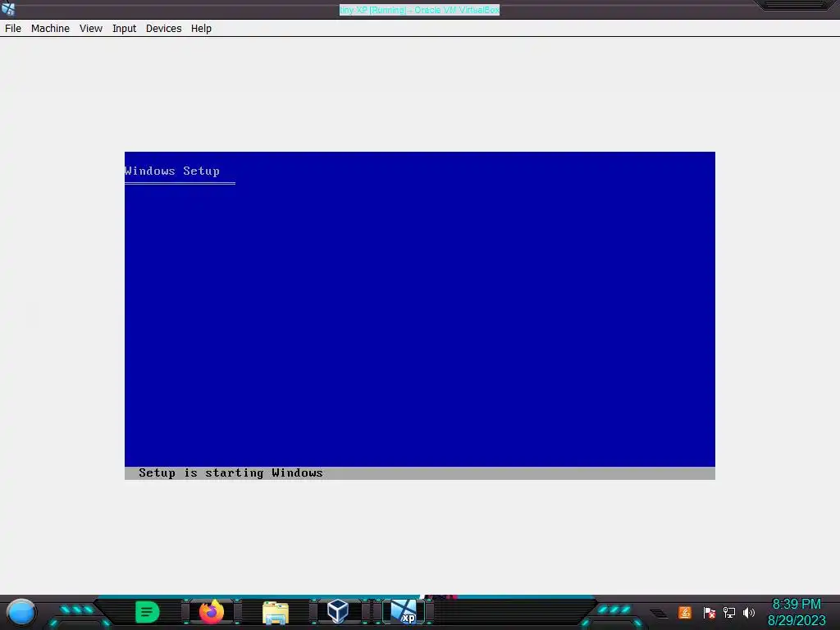Open the View menu

pyautogui.click(x=91, y=29)
